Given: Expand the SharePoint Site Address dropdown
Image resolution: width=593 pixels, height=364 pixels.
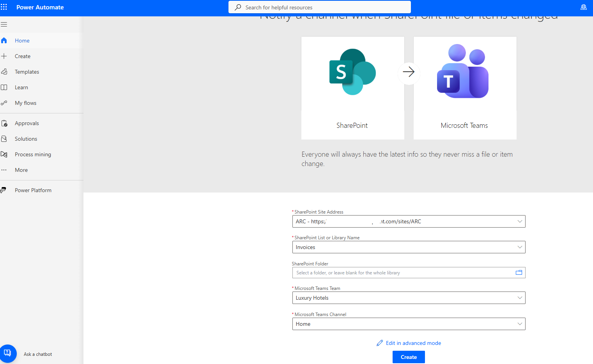Looking at the screenshot, I should (x=519, y=221).
